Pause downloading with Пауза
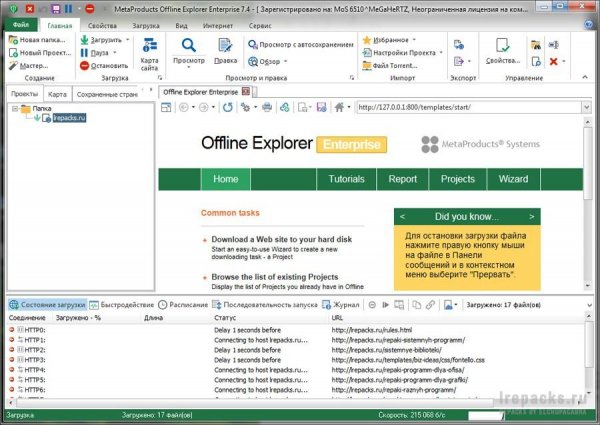This screenshot has height=425, width=600. (x=95, y=53)
